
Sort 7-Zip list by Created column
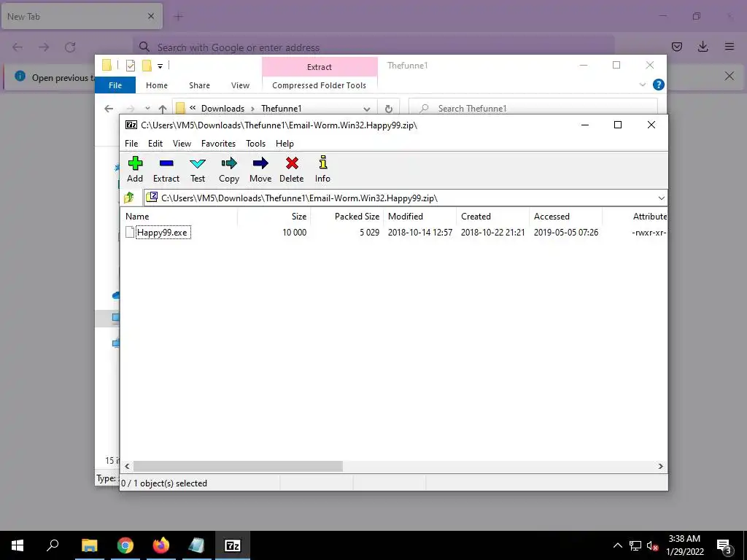[x=492, y=216]
